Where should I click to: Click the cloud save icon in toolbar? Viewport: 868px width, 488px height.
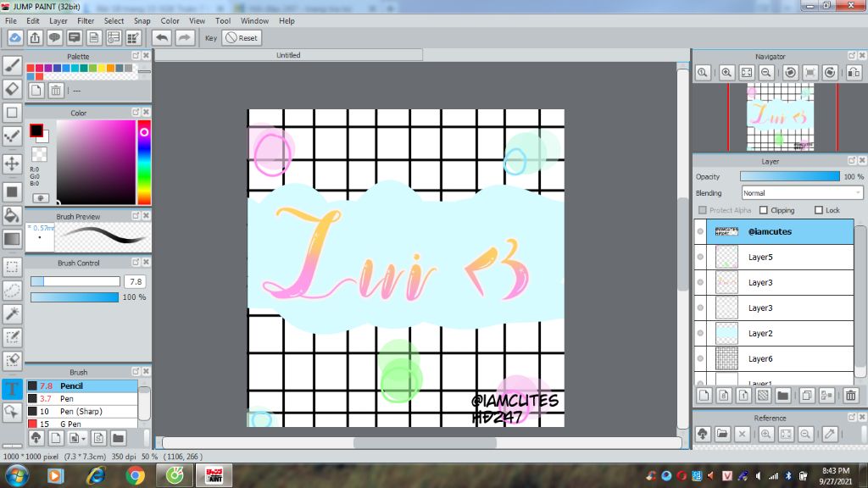click(15, 37)
